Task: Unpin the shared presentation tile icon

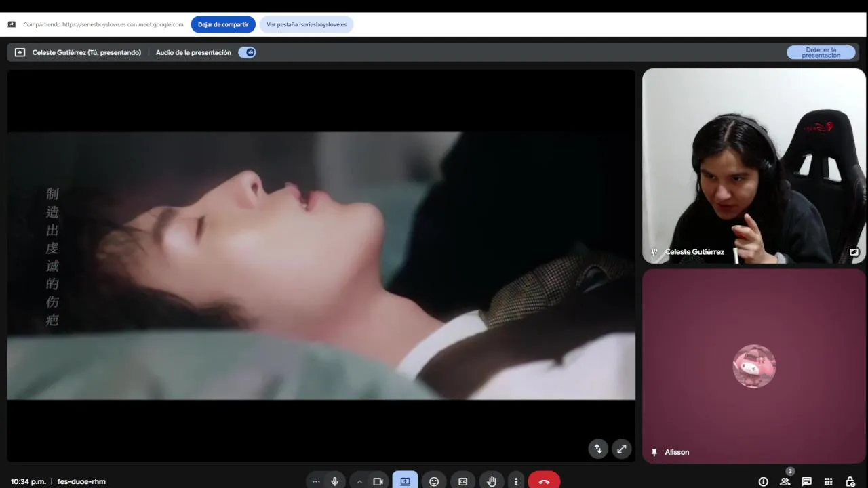Action: pyautogui.click(x=598, y=449)
